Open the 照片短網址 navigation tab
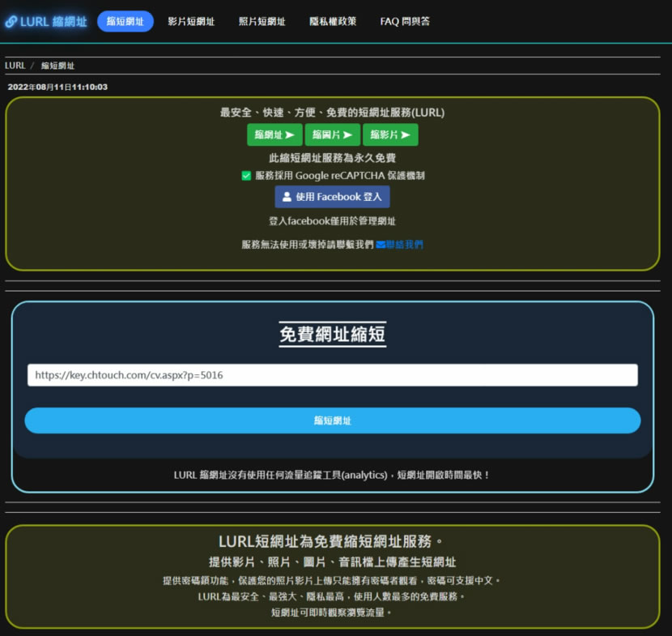The image size is (672, 636). pyautogui.click(x=262, y=21)
